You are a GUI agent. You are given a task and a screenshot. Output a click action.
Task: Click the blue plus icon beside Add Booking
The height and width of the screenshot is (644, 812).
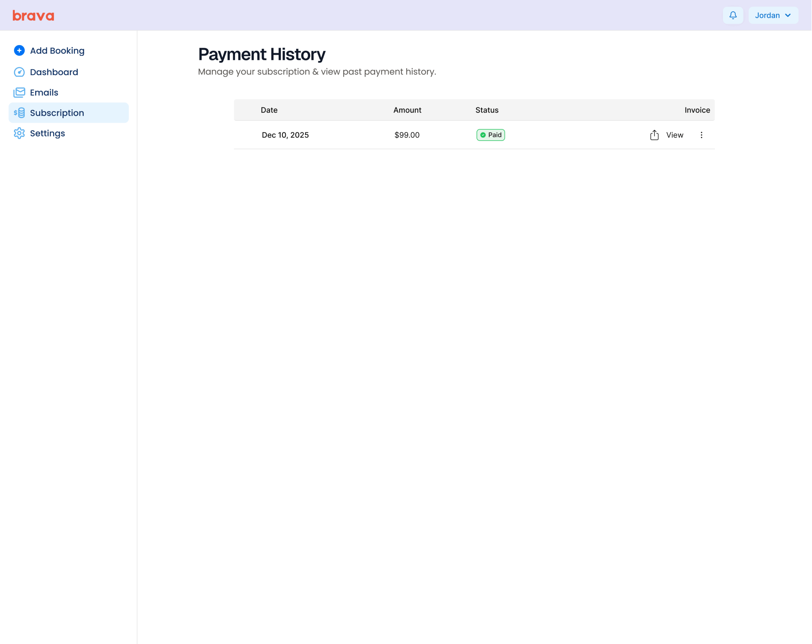(x=19, y=50)
